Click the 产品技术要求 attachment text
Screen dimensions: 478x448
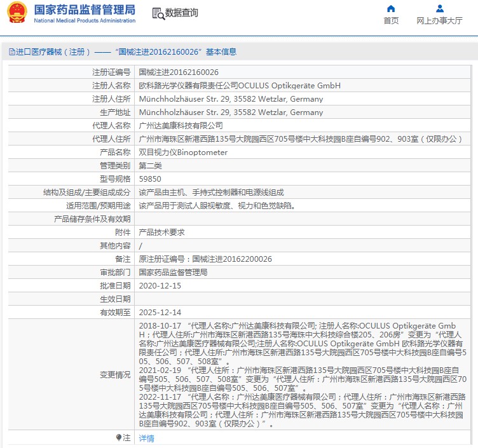[161, 233]
